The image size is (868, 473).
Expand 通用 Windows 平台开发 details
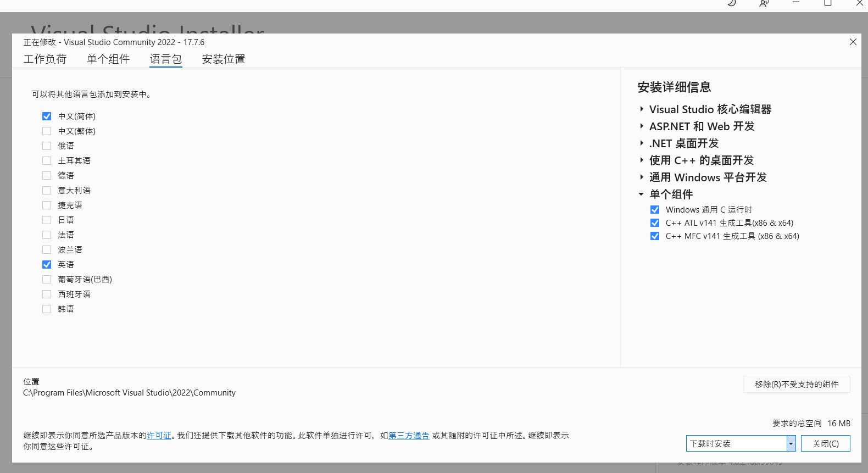coord(641,177)
